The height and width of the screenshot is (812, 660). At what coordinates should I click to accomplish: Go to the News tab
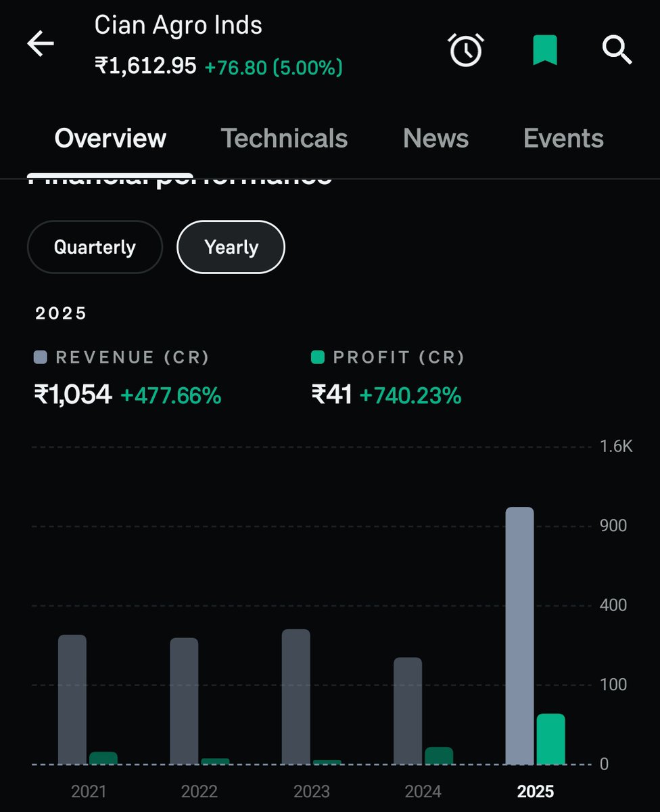pos(435,139)
